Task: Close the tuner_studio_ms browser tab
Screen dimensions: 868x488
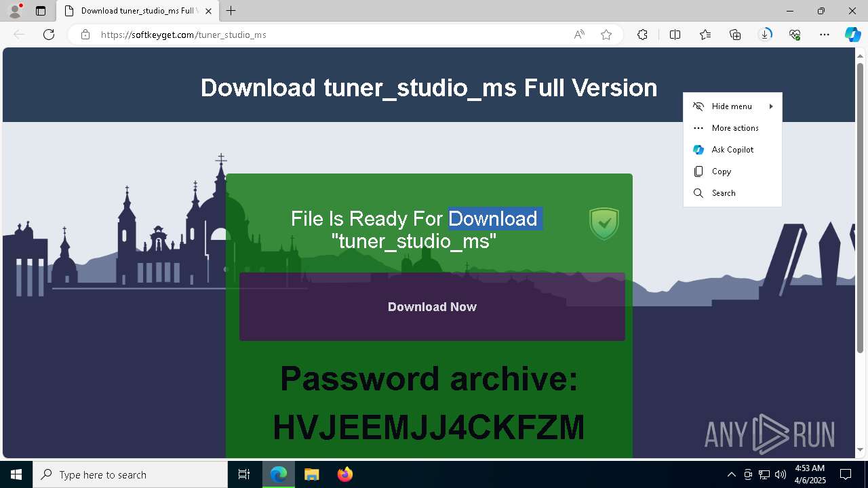Action: tap(208, 11)
